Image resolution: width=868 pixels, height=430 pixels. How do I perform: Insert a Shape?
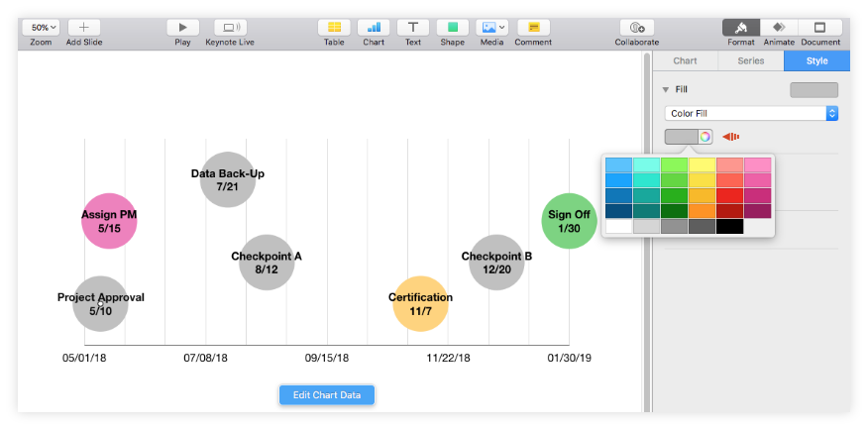[452, 27]
